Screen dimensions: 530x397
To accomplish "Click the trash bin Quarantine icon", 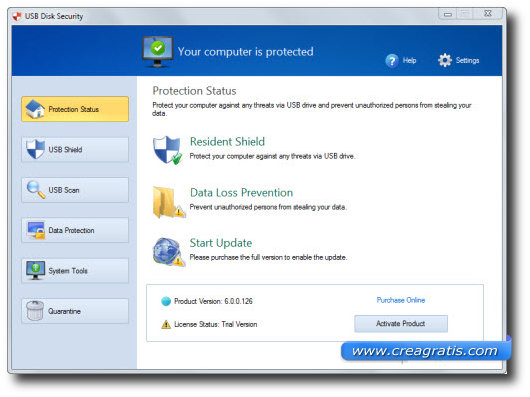I will pyautogui.click(x=35, y=311).
